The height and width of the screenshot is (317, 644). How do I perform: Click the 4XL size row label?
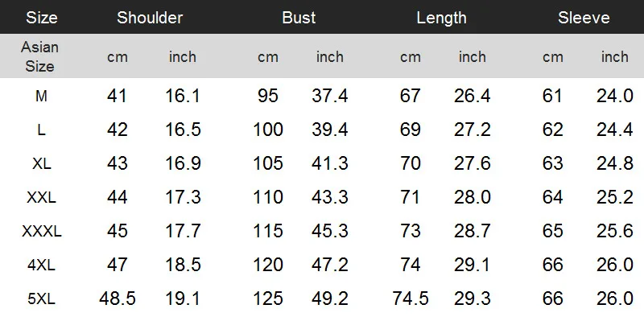pyautogui.click(x=42, y=265)
